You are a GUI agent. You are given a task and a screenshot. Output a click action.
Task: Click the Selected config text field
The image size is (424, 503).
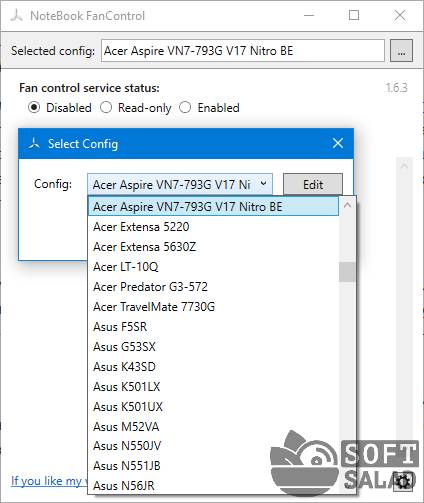(243, 51)
